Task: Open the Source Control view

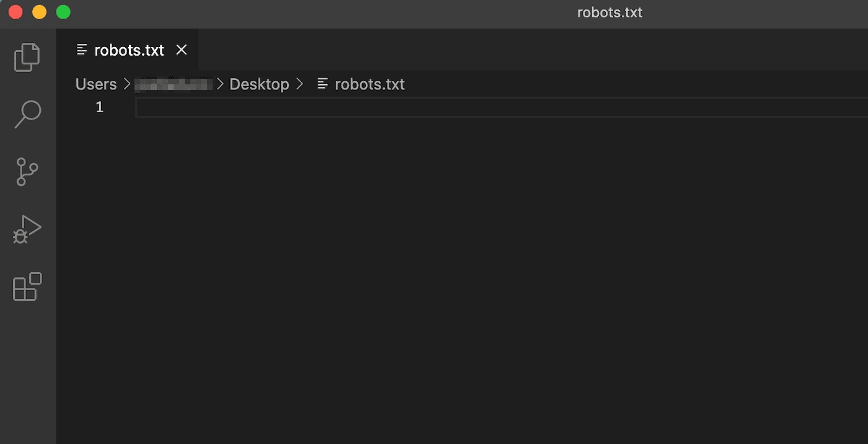Action: 27,172
